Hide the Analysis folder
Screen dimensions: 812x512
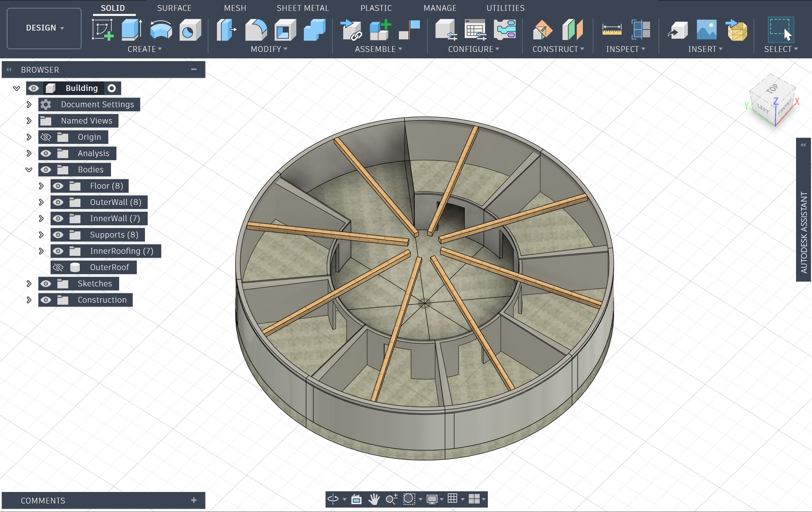click(x=46, y=153)
